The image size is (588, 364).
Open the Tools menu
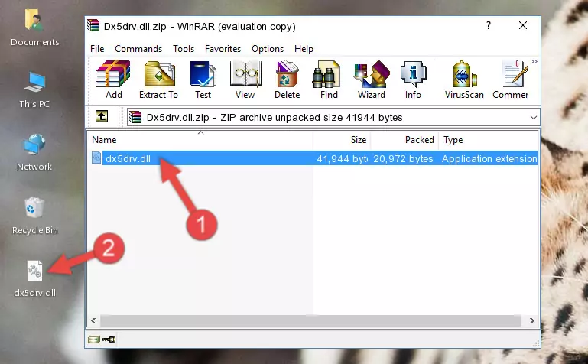[184, 49]
